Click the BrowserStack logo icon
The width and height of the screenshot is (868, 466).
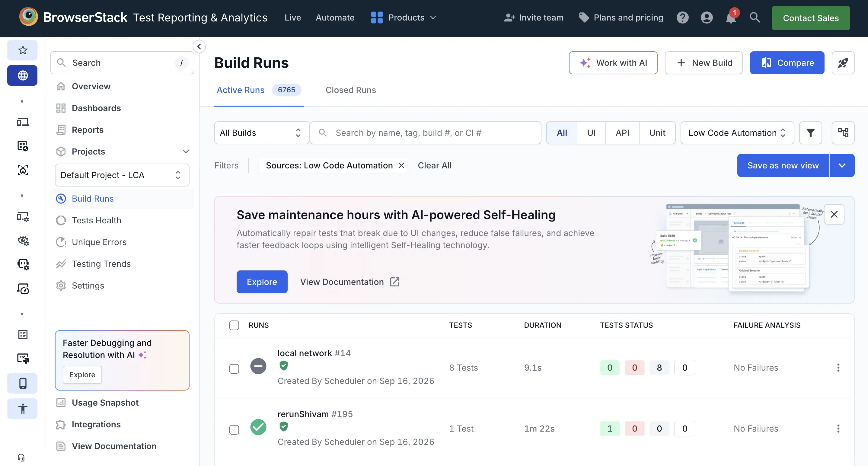[x=28, y=17]
